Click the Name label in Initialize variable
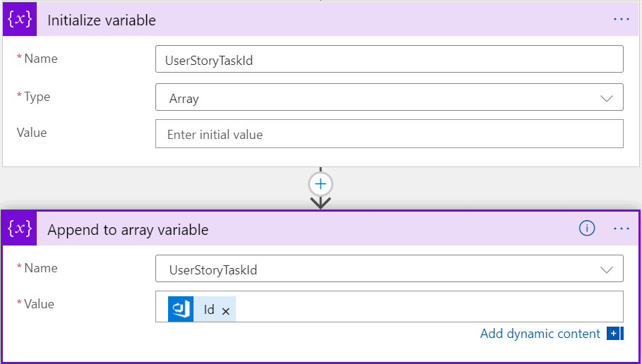 point(40,59)
